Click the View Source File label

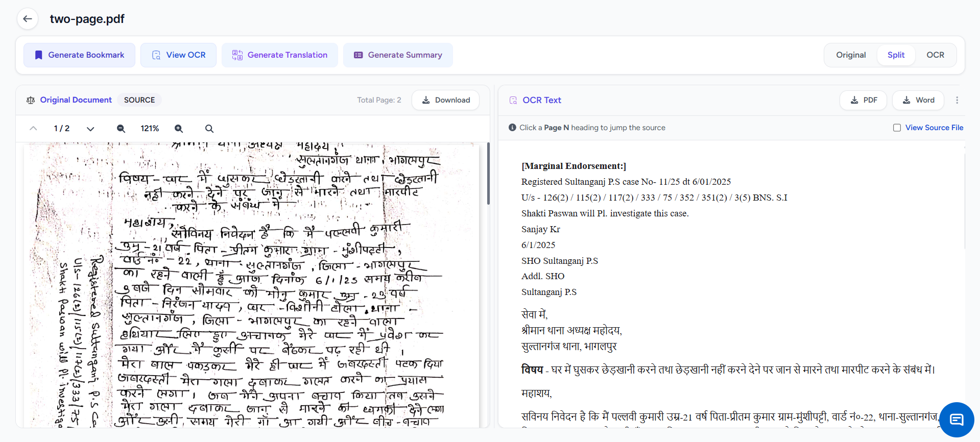(x=934, y=128)
